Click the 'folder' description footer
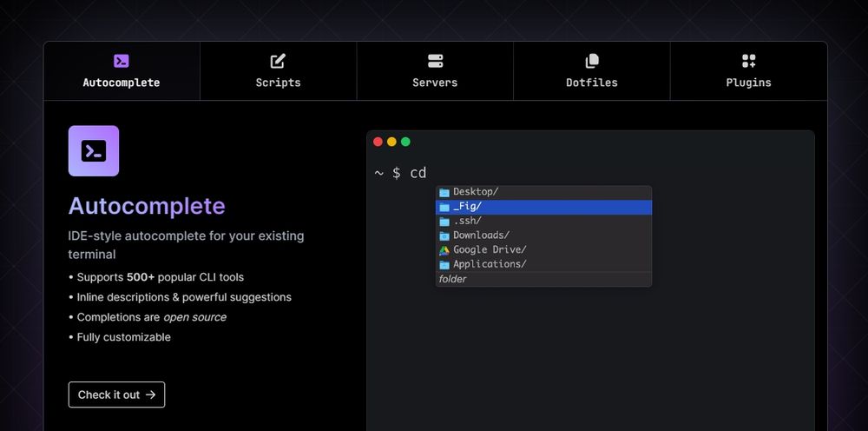The image size is (868, 431). coord(453,279)
